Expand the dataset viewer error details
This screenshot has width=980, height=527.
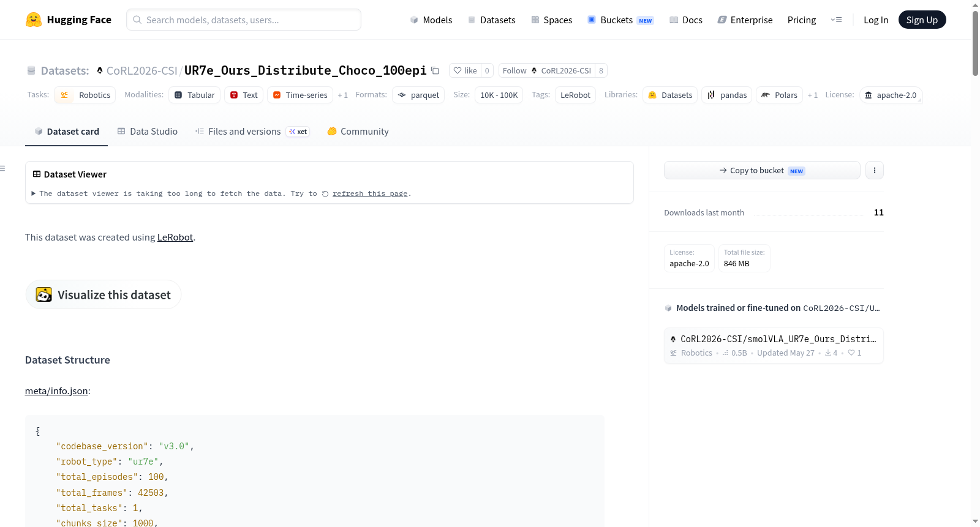click(34, 193)
